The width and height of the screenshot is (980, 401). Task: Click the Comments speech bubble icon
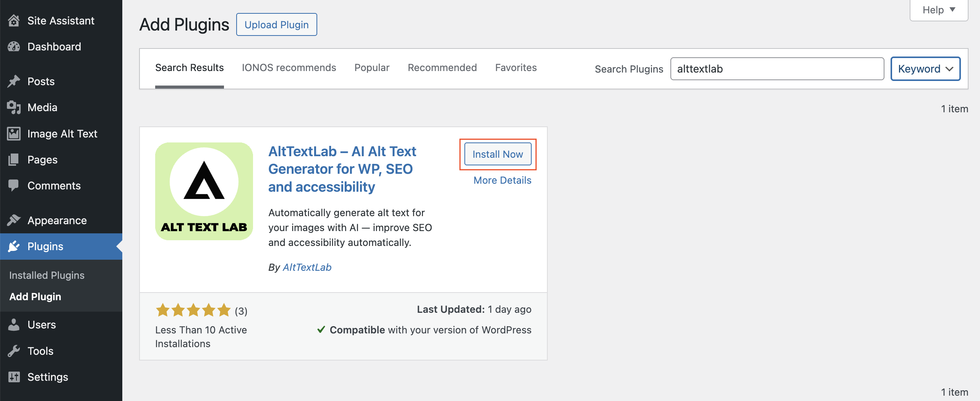coord(14,186)
